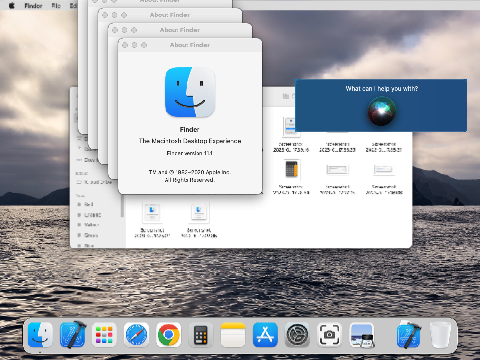Open the File menu
The width and height of the screenshot is (480, 360).
[x=56, y=6]
